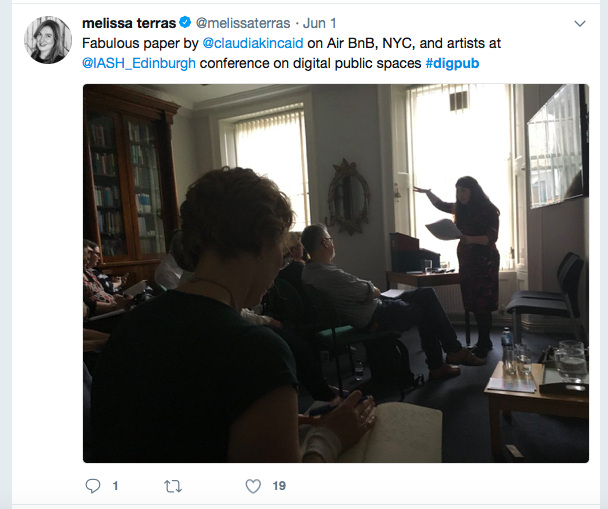Screen dimensions: 608x509
Task: Click the Jun 1 timestamp
Action: coord(320,23)
